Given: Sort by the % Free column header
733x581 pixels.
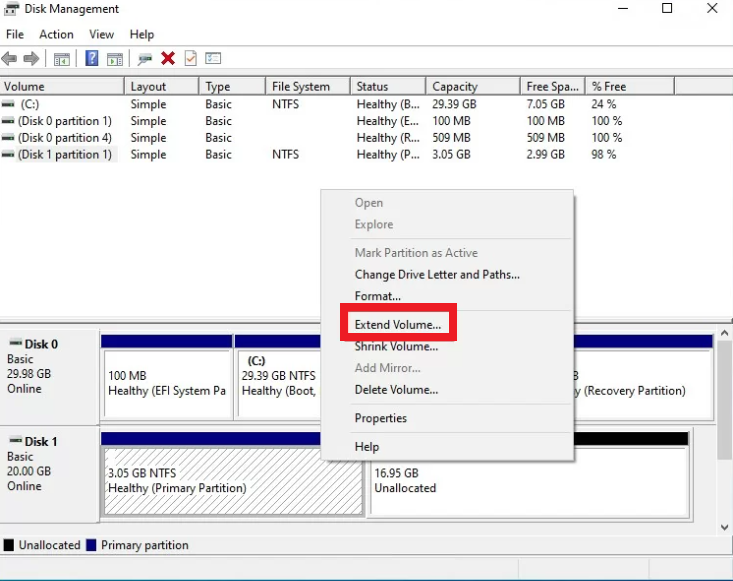Looking at the screenshot, I should 630,86.
